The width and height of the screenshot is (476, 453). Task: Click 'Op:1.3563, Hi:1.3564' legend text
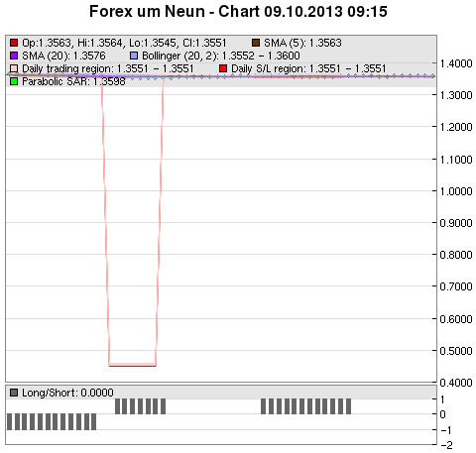[73, 43]
